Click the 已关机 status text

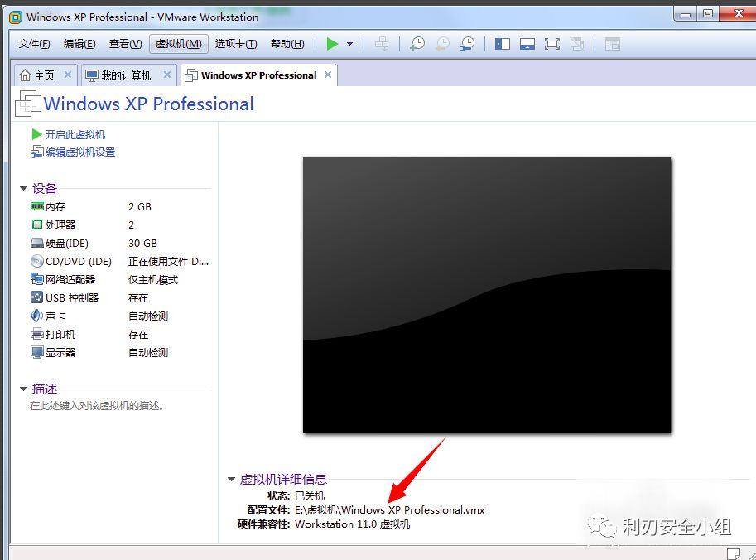click(310, 496)
